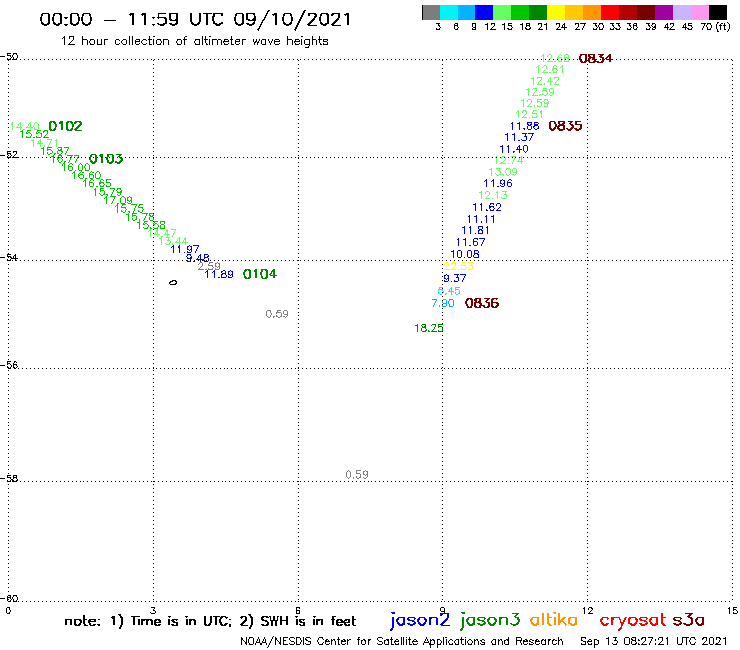Click the wave height value '10.08'
740x650 pixels.
click(x=465, y=254)
